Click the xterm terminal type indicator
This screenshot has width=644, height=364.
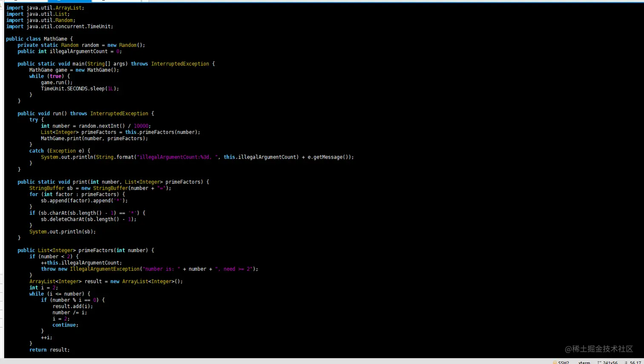[x=584, y=362]
